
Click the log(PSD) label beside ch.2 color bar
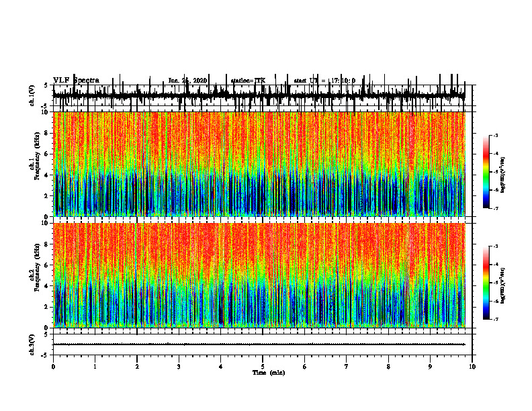(503, 286)
